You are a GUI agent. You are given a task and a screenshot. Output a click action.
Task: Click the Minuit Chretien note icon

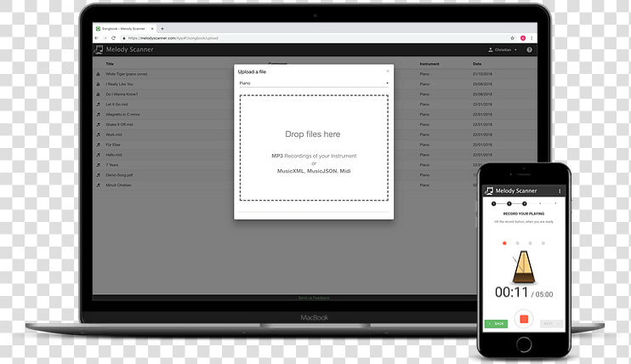pos(98,185)
